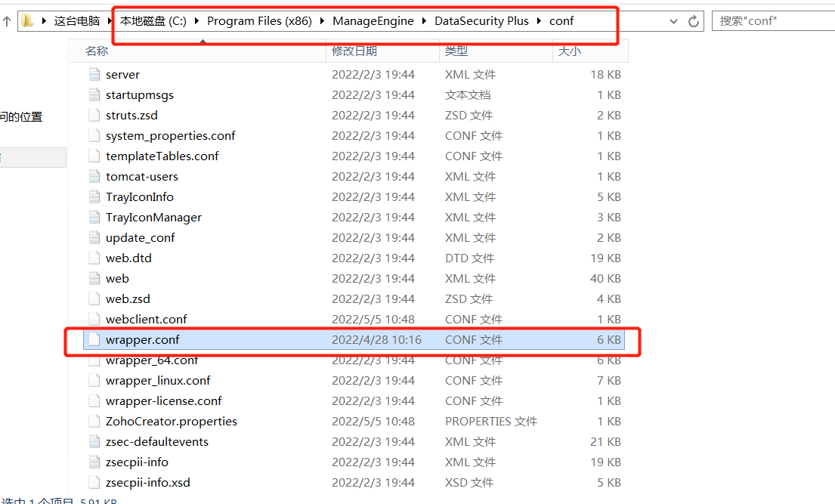Open the address bar history dropdown
Image resolution: width=835 pixels, height=504 pixels.
(673, 21)
